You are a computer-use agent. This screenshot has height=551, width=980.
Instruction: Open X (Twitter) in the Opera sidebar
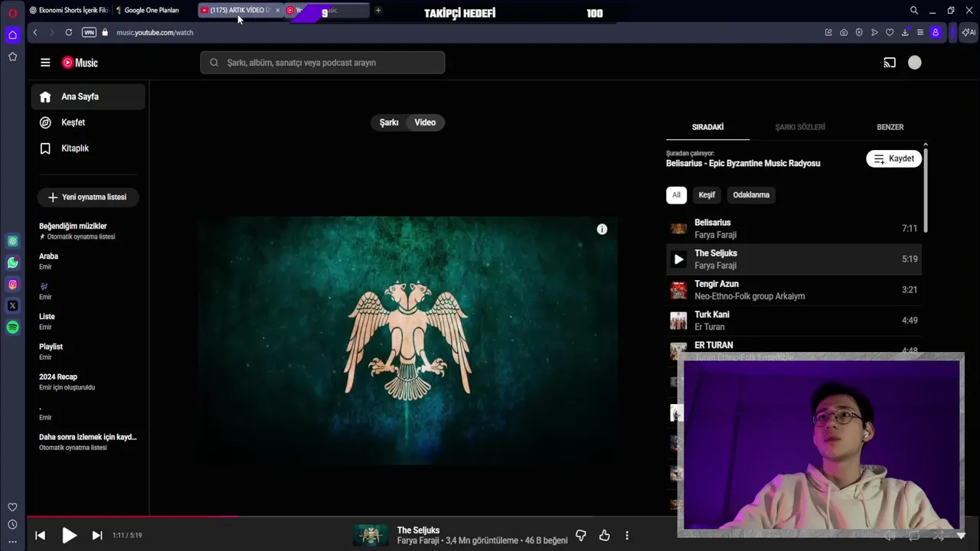(12, 305)
